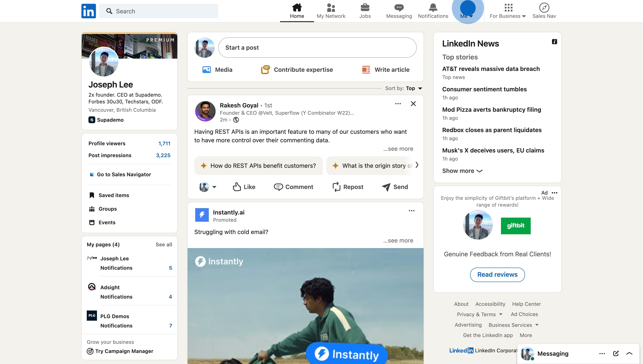Send Rakesh Goyal's post
This screenshot has height=364, width=643.
pos(395,187)
